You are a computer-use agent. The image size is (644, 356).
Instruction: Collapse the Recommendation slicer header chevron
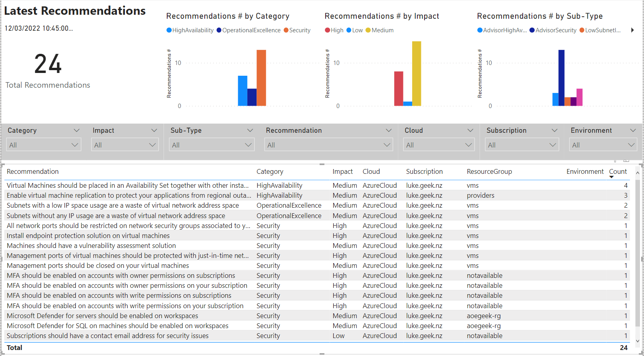point(389,130)
